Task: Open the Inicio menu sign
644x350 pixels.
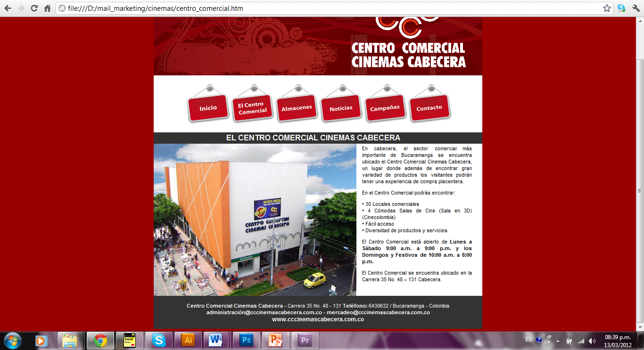Action: tap(208, 107)
